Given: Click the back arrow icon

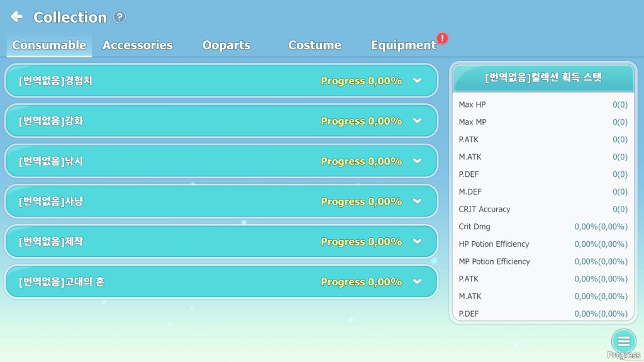Looking at the screenshot, I should [x=17, y=17].
